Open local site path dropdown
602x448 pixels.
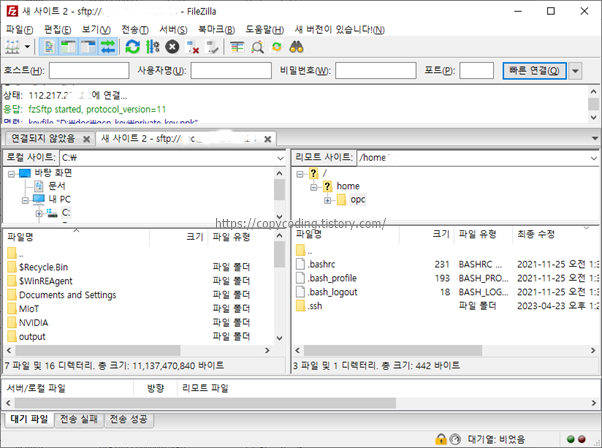tap(280, 158)
